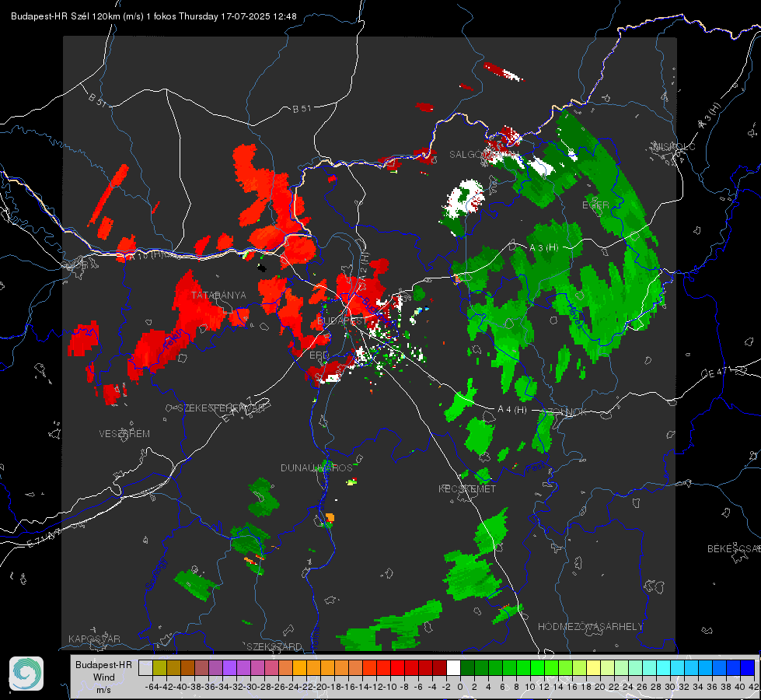
Task: Click the A 10 (H) road label
Action: coord(145,255)
